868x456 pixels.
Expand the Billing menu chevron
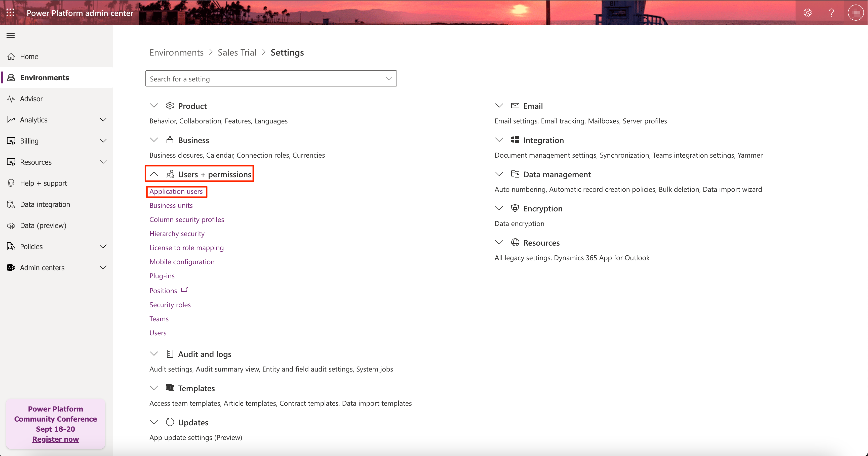(103, 141)
